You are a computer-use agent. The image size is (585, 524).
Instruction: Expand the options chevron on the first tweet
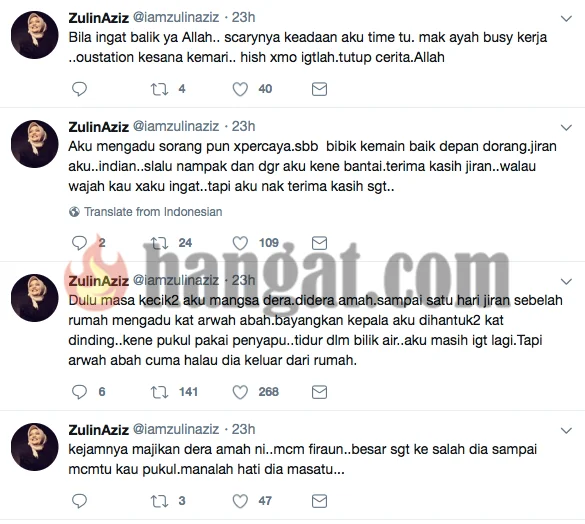click(566, 18)
